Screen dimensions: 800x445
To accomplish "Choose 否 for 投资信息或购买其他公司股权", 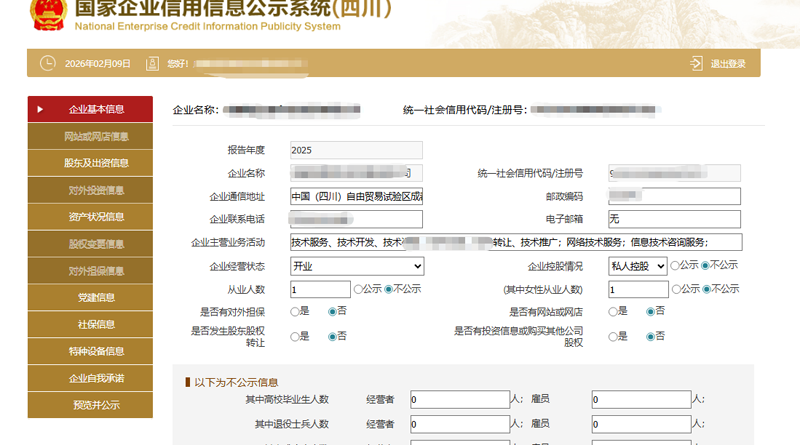I will pyautogui.click(x=651, y=337).
